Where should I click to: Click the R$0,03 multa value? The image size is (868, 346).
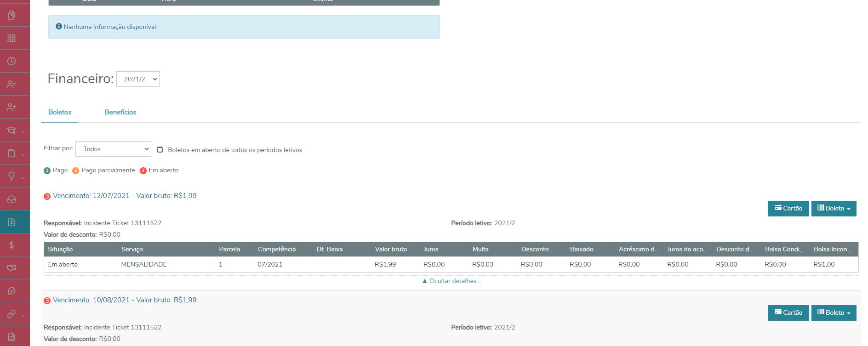[483, 264]
